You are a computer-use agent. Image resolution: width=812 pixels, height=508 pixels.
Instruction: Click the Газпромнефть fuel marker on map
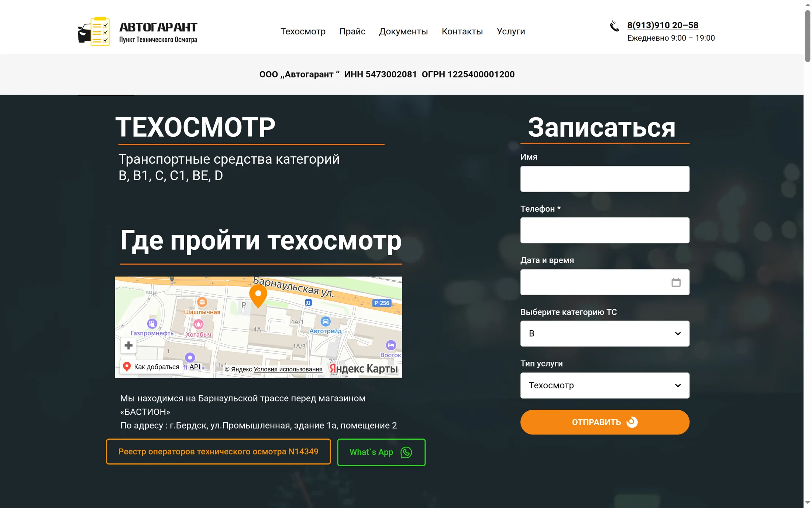click(x=152, y=324)
